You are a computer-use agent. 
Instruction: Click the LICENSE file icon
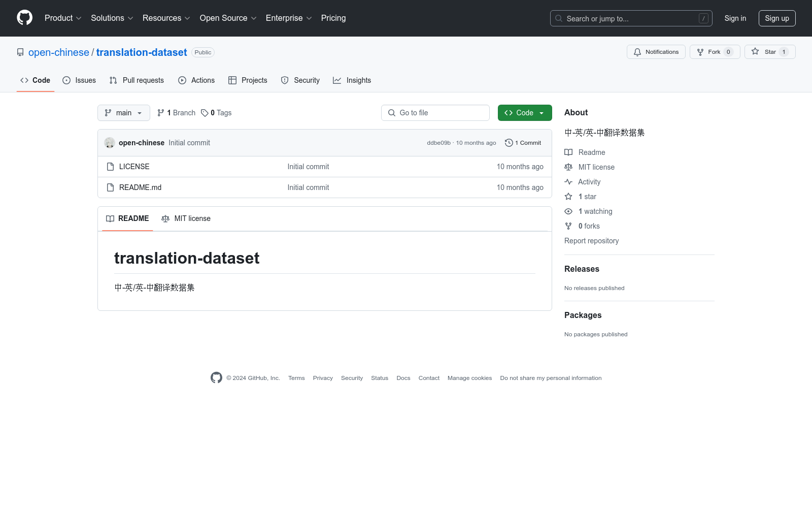point(110,167)
